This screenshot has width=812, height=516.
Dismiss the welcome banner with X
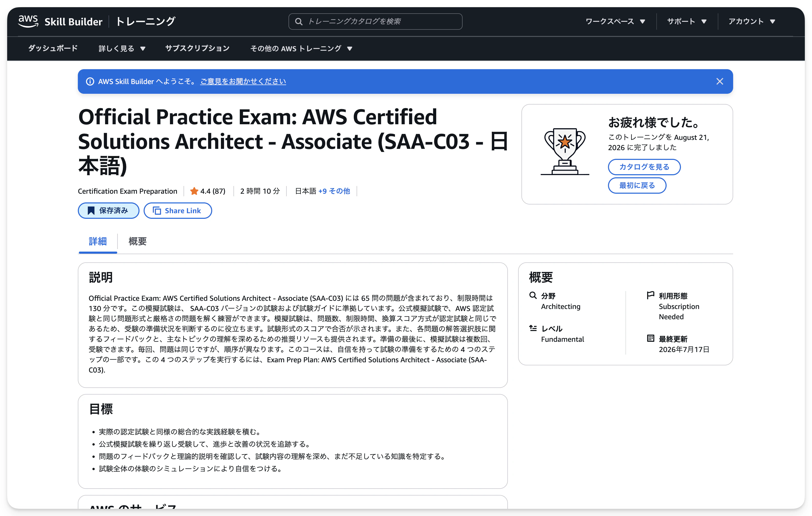[x=720, y=81]
